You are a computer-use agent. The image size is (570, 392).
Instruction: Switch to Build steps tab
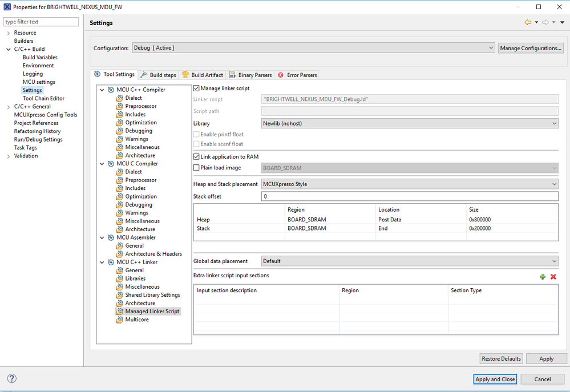(x=159, y=75)
